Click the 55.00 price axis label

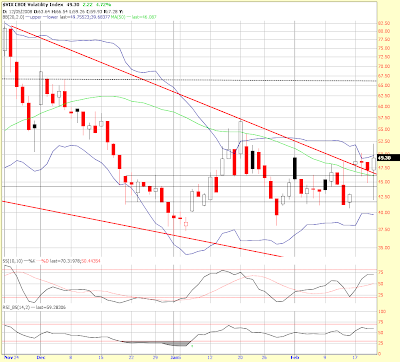coord(384,129)
